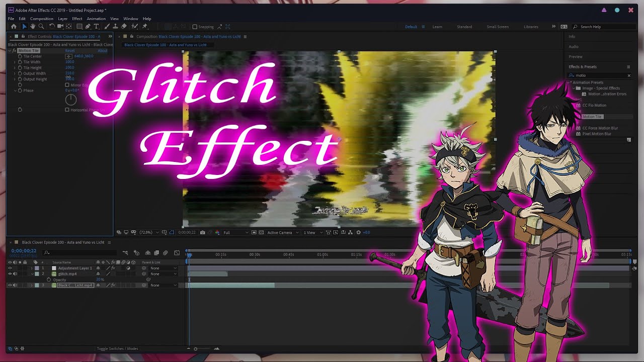
Task: Open the Effect menu
Action: click(x=77, y=19)
